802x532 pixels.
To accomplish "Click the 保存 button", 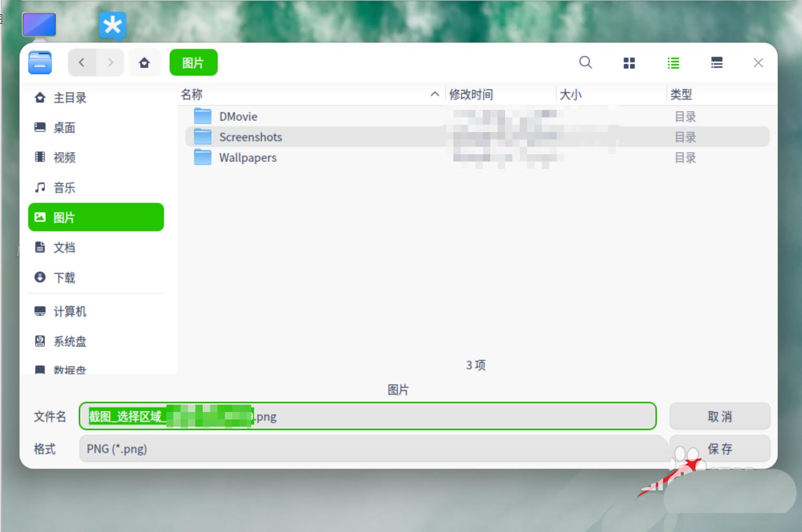I will click(x=720, y=449).
